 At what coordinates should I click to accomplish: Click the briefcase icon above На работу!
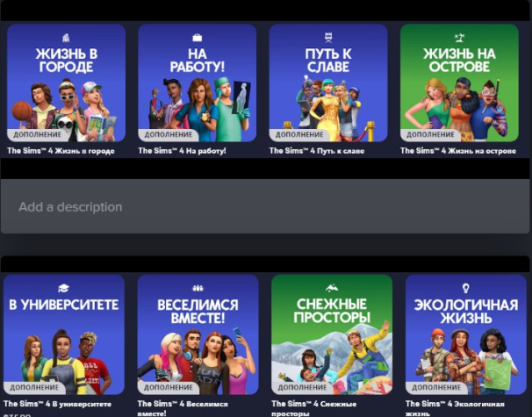197,37
